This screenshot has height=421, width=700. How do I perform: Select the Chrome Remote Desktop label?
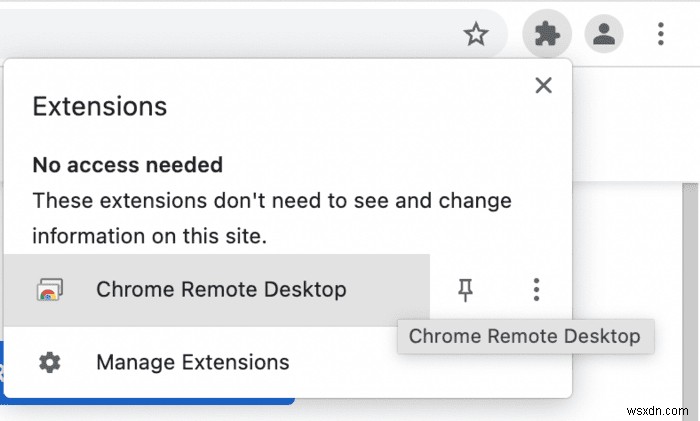[x=221, y=290]
